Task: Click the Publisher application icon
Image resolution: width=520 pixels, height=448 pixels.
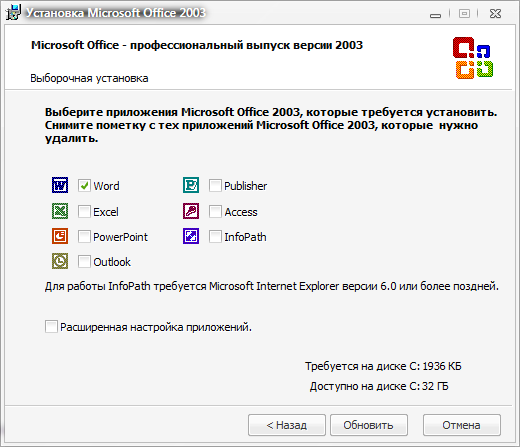Action: click(191, 185)
